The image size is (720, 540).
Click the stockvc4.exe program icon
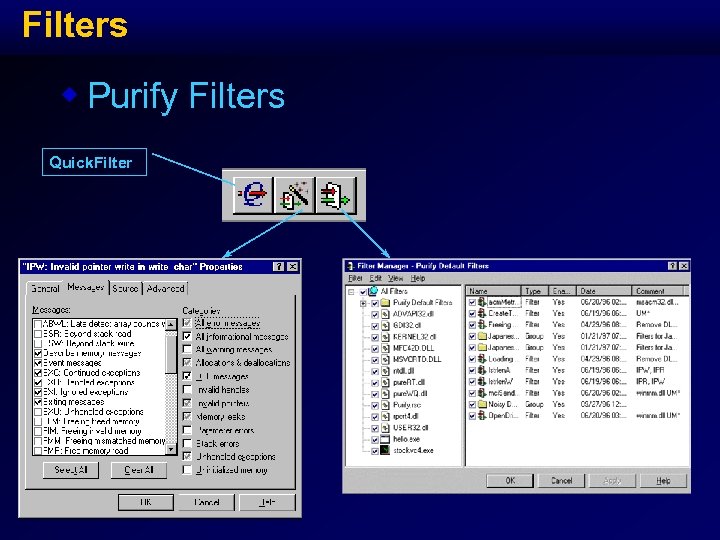click(385, 450)
